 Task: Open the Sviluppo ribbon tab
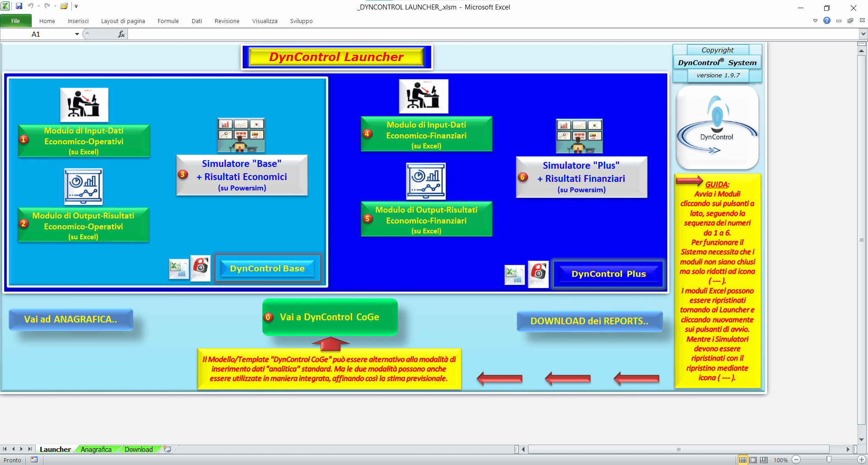coord(302,21)
